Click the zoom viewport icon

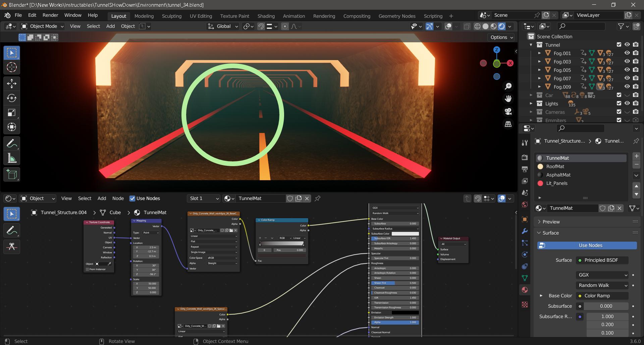(x=508, y=86)
